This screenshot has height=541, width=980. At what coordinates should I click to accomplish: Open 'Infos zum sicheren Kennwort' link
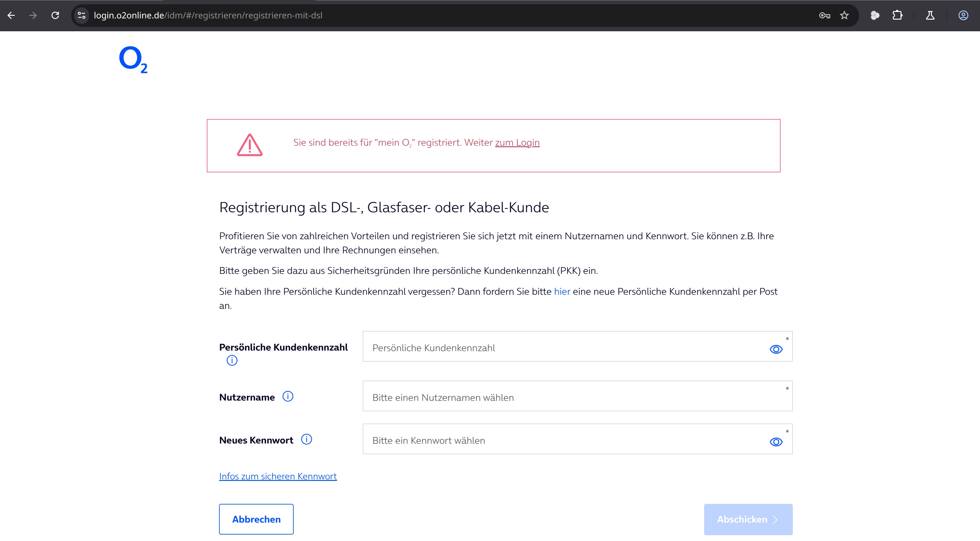pos(278,476)
